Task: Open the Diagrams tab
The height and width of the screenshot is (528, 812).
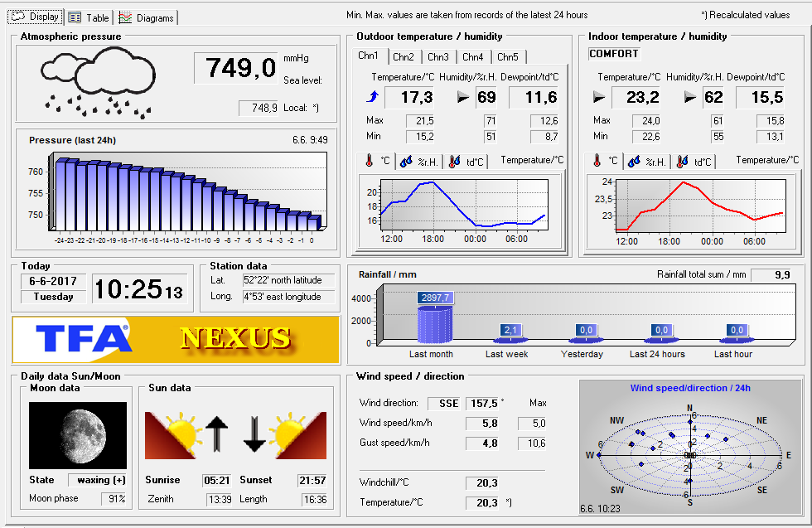Action: point(147,17)
